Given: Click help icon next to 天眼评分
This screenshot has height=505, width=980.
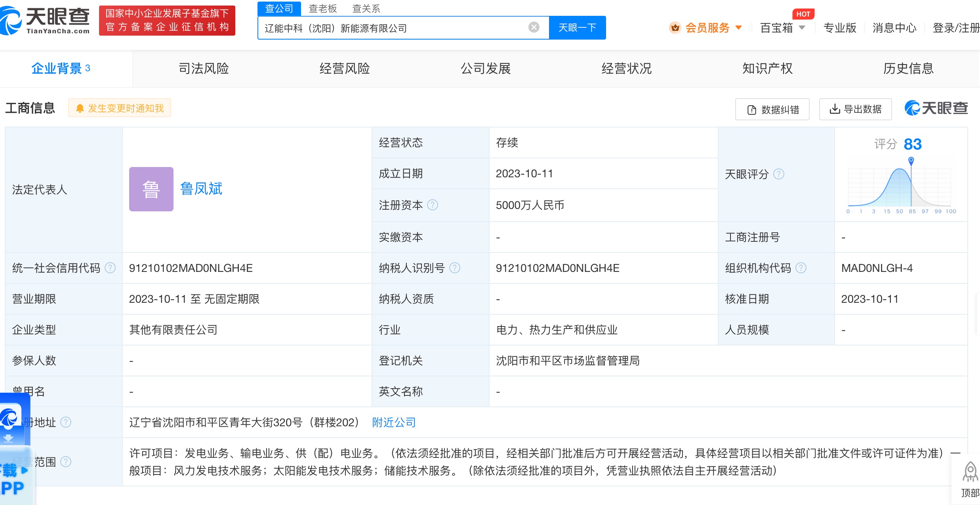Looking at the screenshot, I should 779,174.
